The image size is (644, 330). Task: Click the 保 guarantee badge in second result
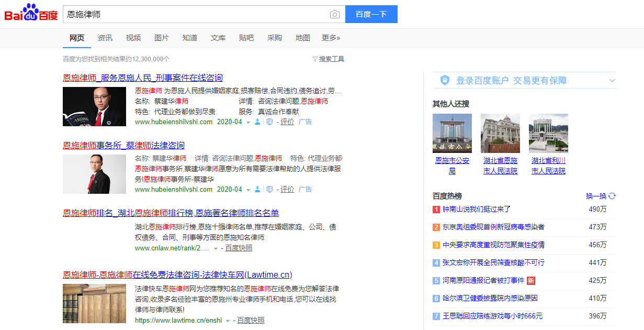(x=269, y=190)
